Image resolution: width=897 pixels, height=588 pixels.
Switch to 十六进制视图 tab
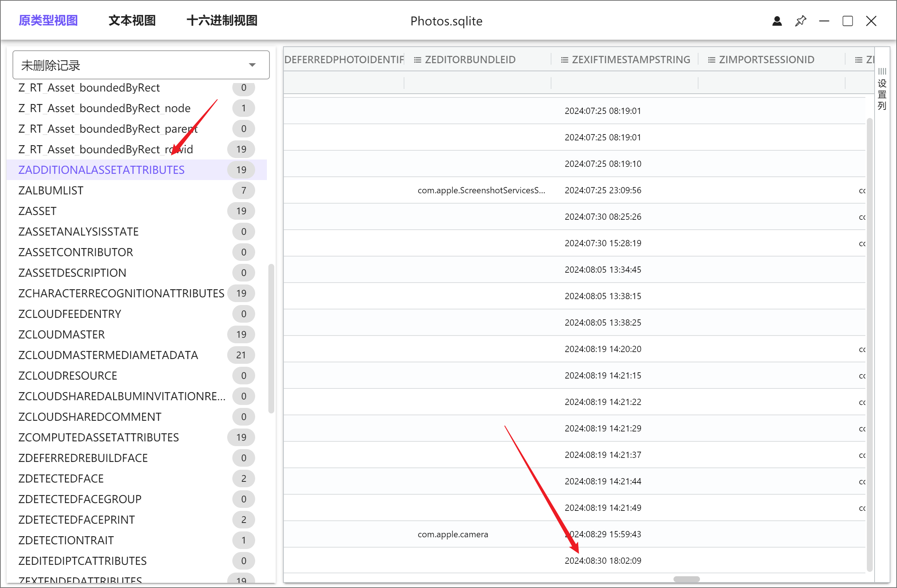tap(222, 20)
